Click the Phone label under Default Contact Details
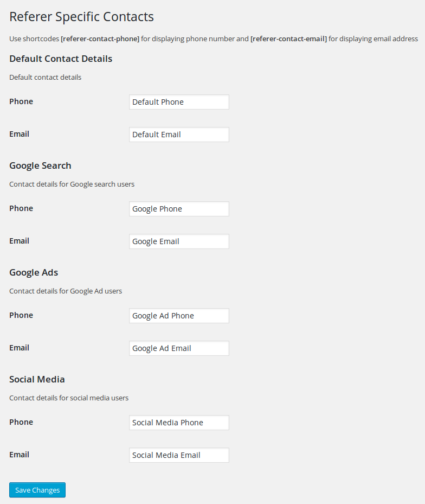The image size is (425, 504). (21, 101)
